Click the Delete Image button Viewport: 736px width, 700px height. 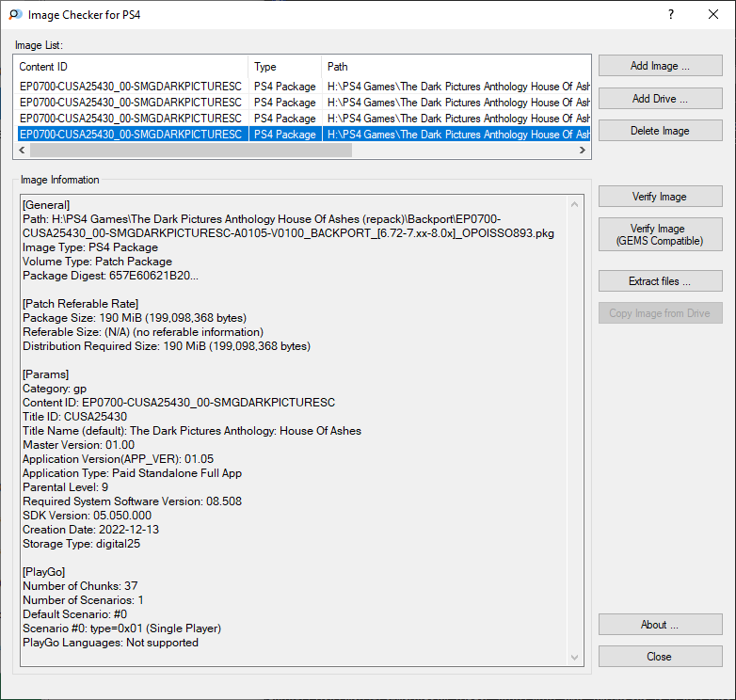[660, 131]
